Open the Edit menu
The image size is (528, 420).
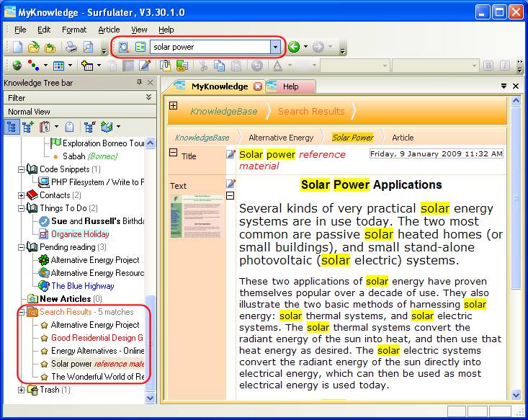44,30
